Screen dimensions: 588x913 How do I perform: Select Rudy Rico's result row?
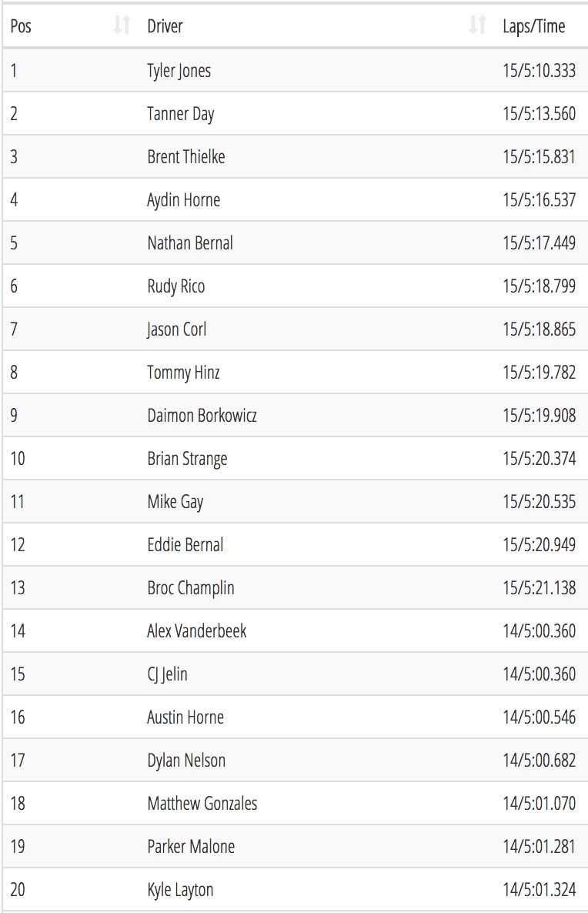click(296, 286)
